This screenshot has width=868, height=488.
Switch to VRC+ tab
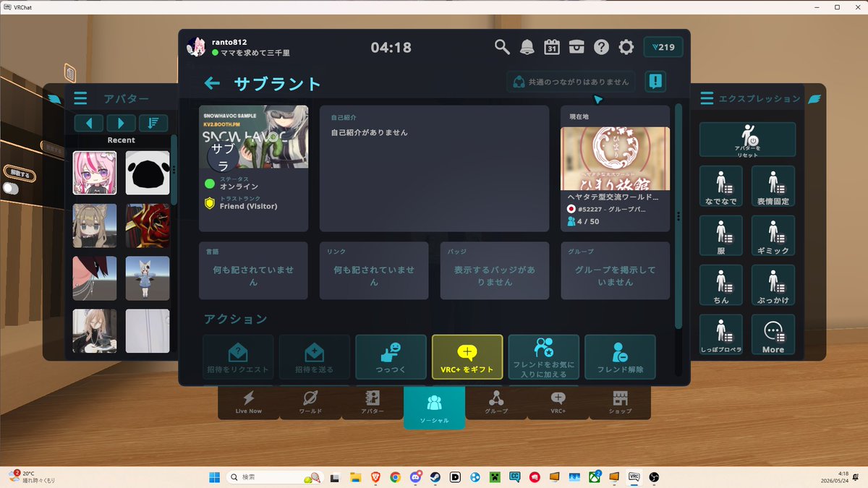558,402
